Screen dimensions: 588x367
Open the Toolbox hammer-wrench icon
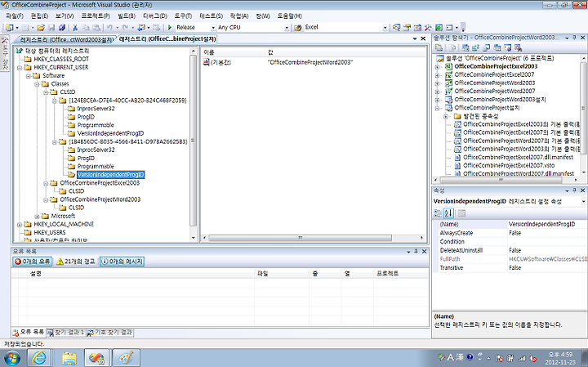click(x=428, y=28)
